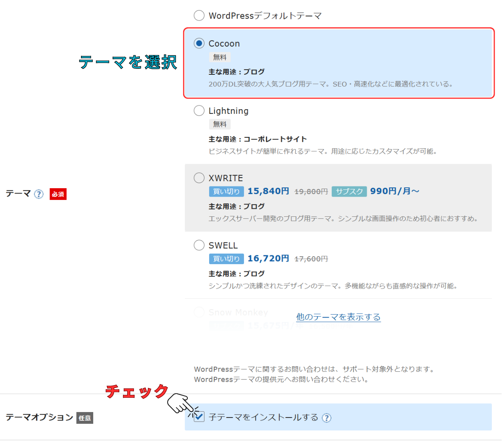The image size is (504, 441).
Task: Toggle 子テーマをインストールする checkbox
Action: click(x=199, y=417)
